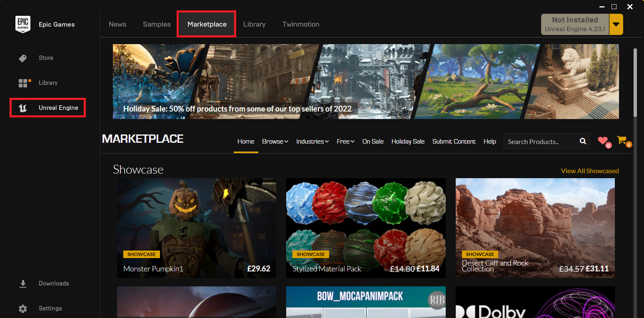Viewport: 644px width, 318px height.
Task: Select Holiday Sale in the marketplace navigation
Action: coord(408,142)
